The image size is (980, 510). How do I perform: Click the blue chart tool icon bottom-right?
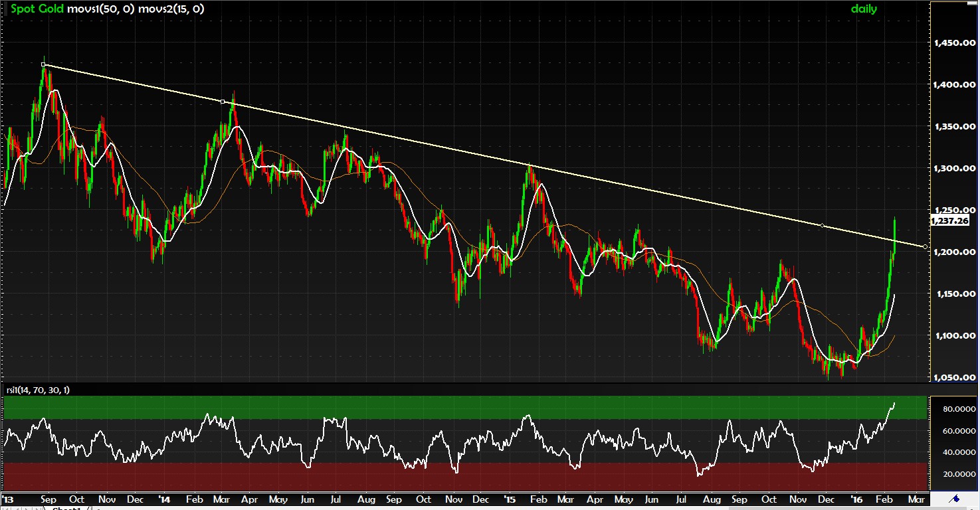(x=955, y=499)
